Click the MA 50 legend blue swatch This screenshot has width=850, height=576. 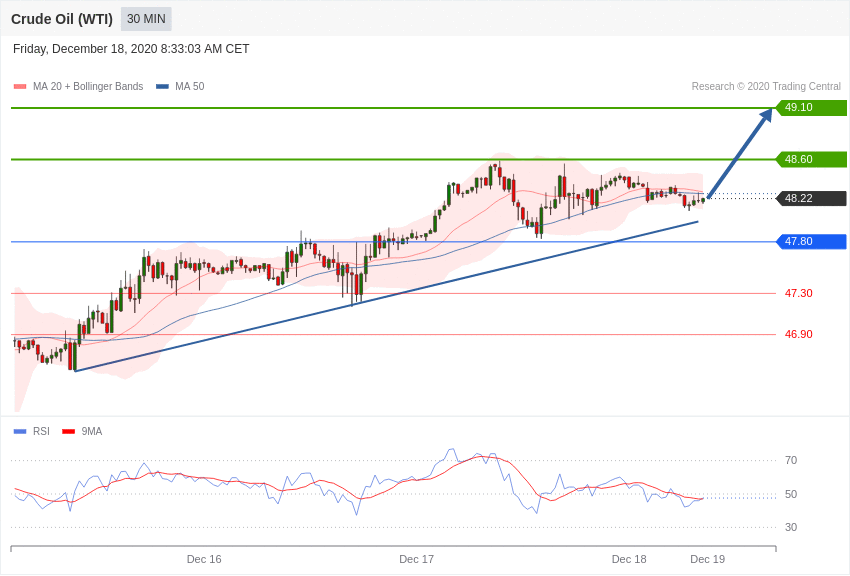162,87
